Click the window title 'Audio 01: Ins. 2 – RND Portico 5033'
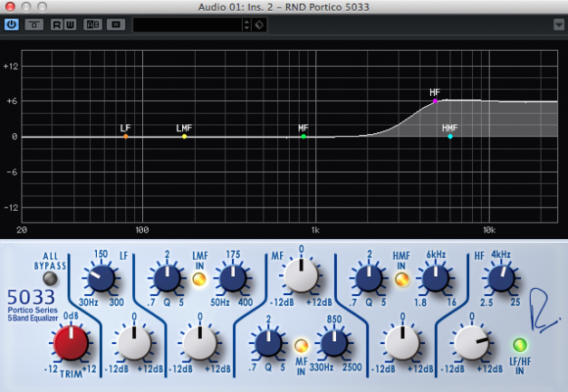 click(x=284, y=7)
